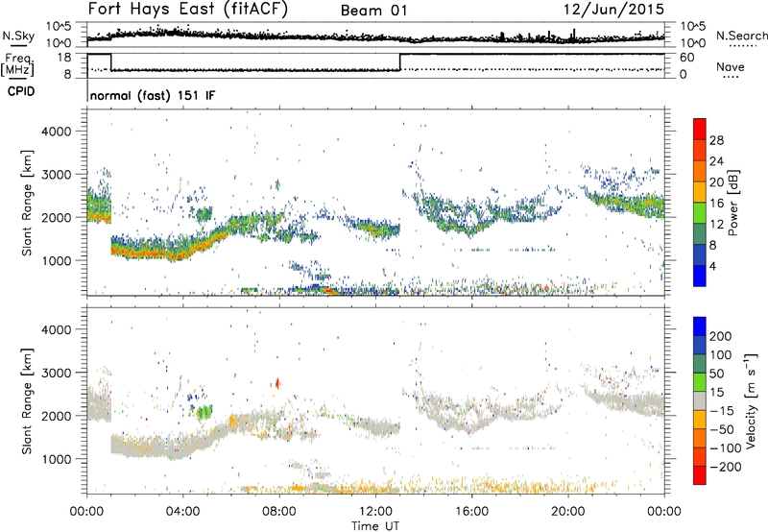Click the "Beam 01" label
Viewport: 768px width, 532px height.
(x=373, y=11)
